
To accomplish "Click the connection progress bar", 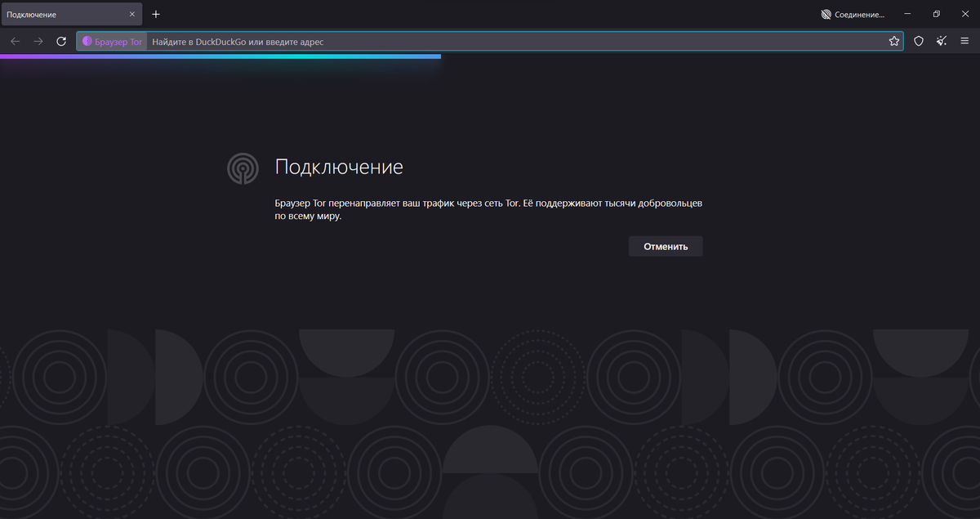I will pyautogui.click(x=220, y=56).
